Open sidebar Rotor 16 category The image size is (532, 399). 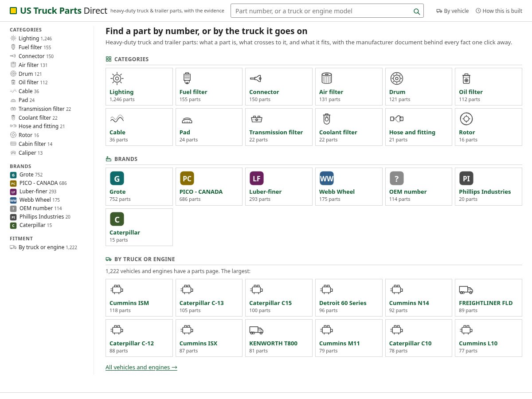coord(25,135)
